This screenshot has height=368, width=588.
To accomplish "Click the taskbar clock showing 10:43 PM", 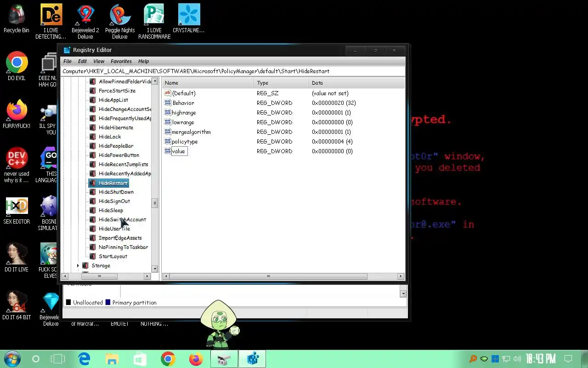I will [541, 359].
